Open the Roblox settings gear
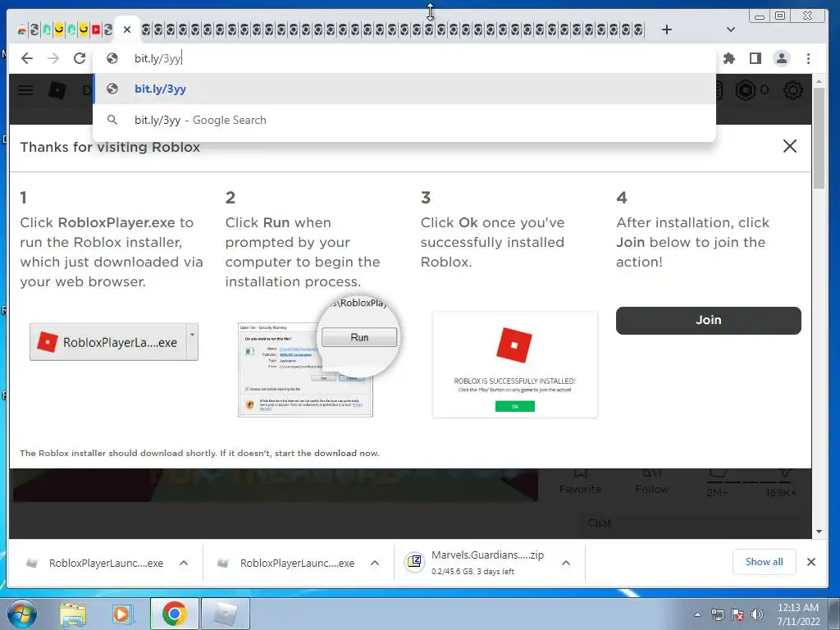This screenshot has height=630, width=840. [x=793, y=90]
